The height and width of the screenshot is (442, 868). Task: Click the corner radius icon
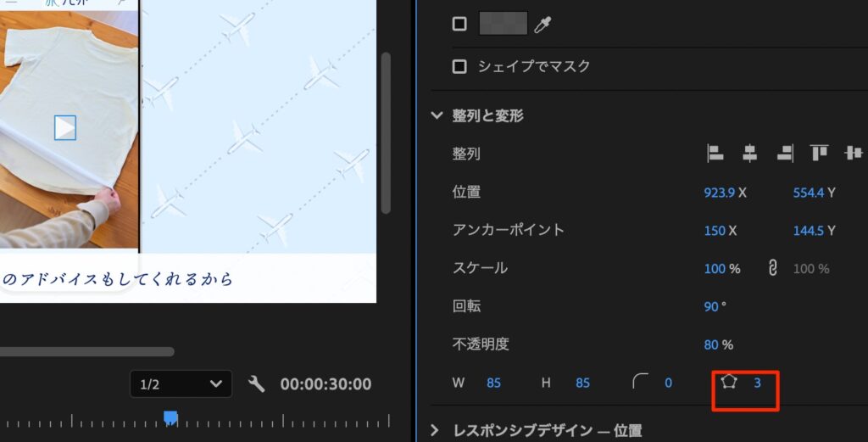[641, 383]
